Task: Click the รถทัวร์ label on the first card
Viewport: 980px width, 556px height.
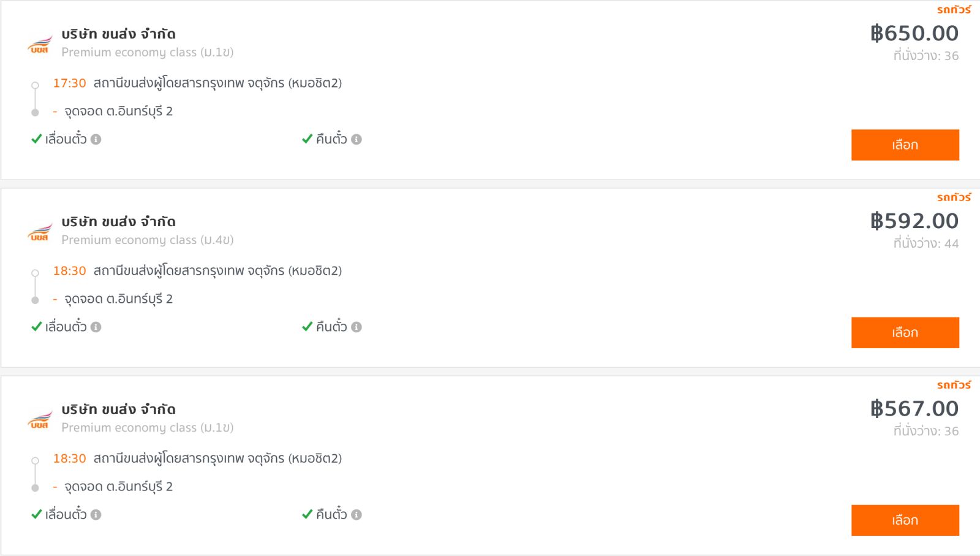Action: pyautogui.click(x=954, y=10)
